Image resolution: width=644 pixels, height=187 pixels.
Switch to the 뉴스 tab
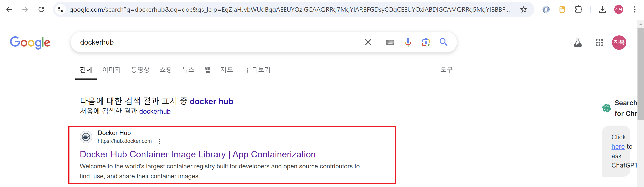click(188, 70)
